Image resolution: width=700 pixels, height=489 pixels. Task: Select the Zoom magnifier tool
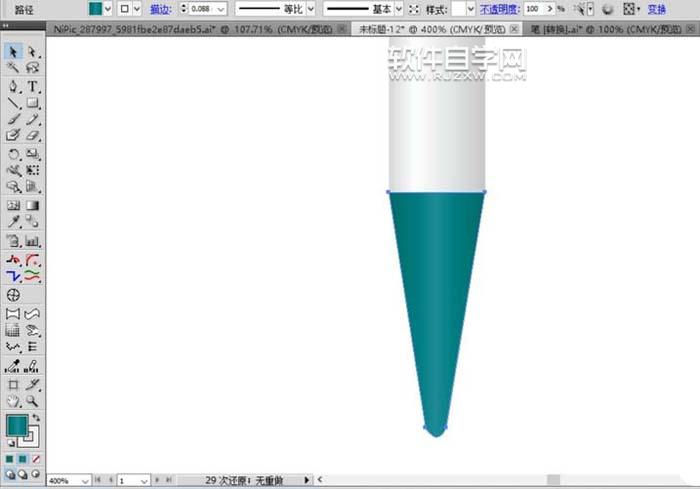pyautogui.click(x=32, y=400)
